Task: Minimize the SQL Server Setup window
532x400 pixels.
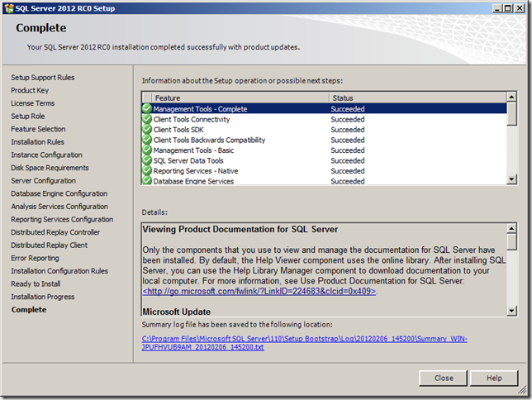Action: [x=497, y=8]
